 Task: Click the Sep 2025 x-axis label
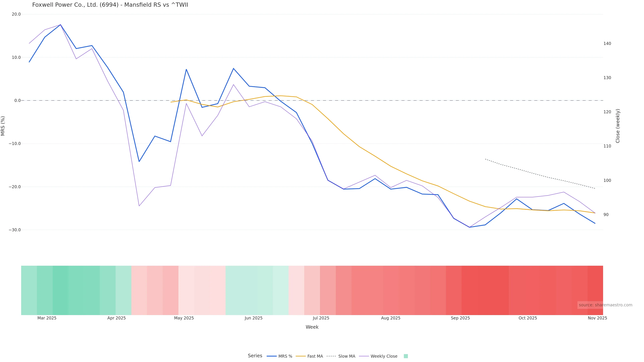(x=460, y=318)
